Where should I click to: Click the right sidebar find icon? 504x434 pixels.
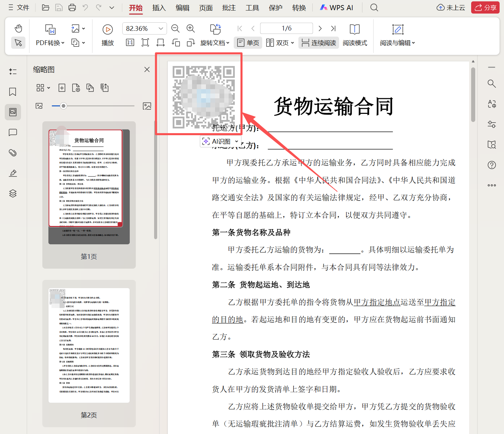coord(492,84)
